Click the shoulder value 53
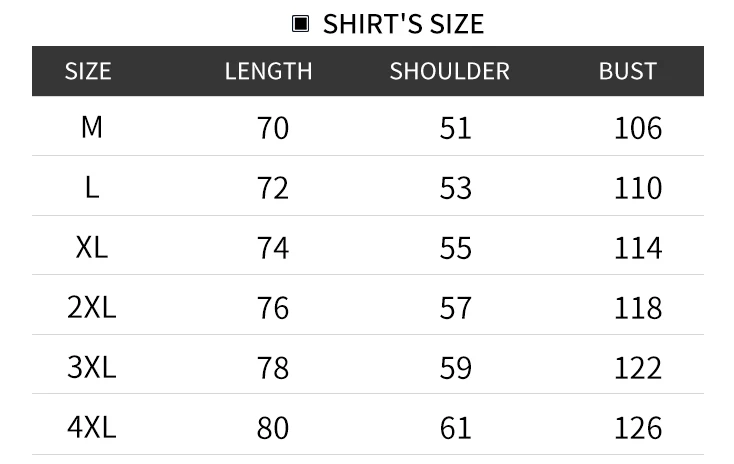The image size is (734, 464). [x=455, y=188]
